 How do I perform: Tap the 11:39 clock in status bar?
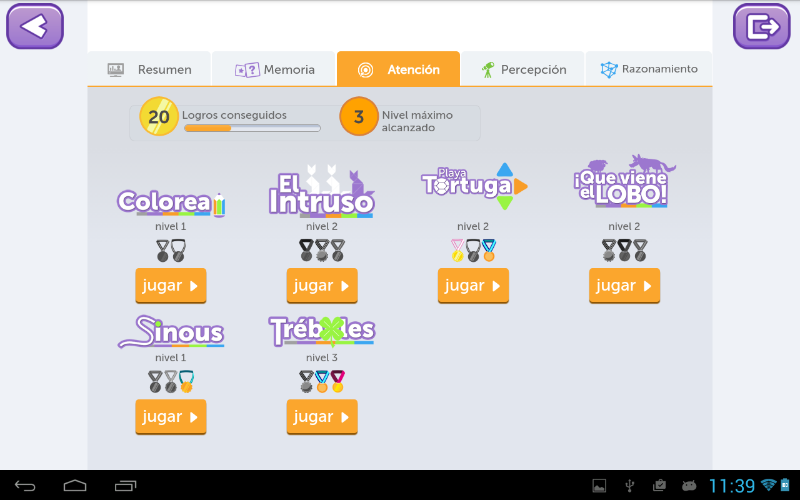click(732, 486)
